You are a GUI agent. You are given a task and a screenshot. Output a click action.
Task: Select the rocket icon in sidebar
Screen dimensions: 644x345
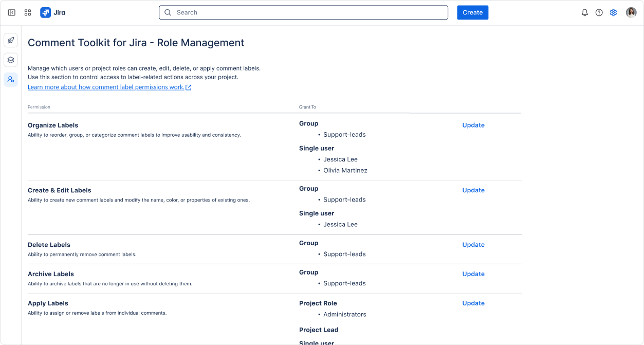coord(11,40)
